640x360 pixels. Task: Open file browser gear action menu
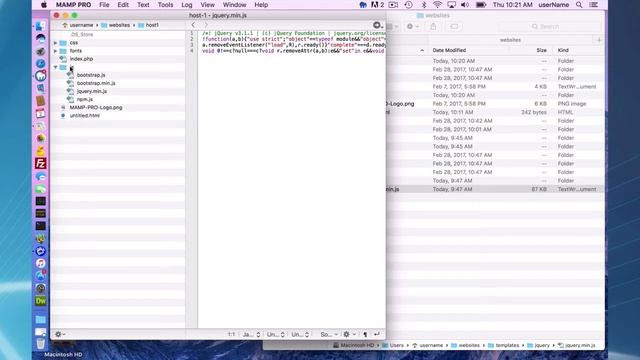click(x=60, y=334)
